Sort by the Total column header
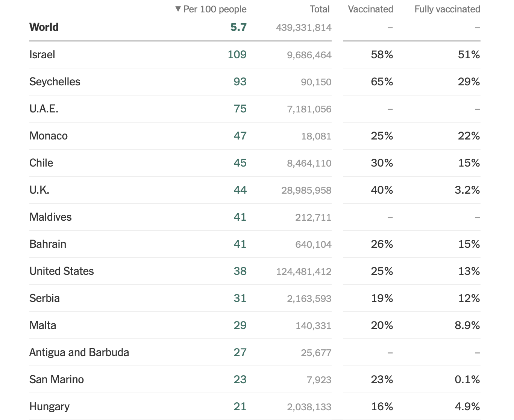Screen dimensions: 514x420 (320, 9)
